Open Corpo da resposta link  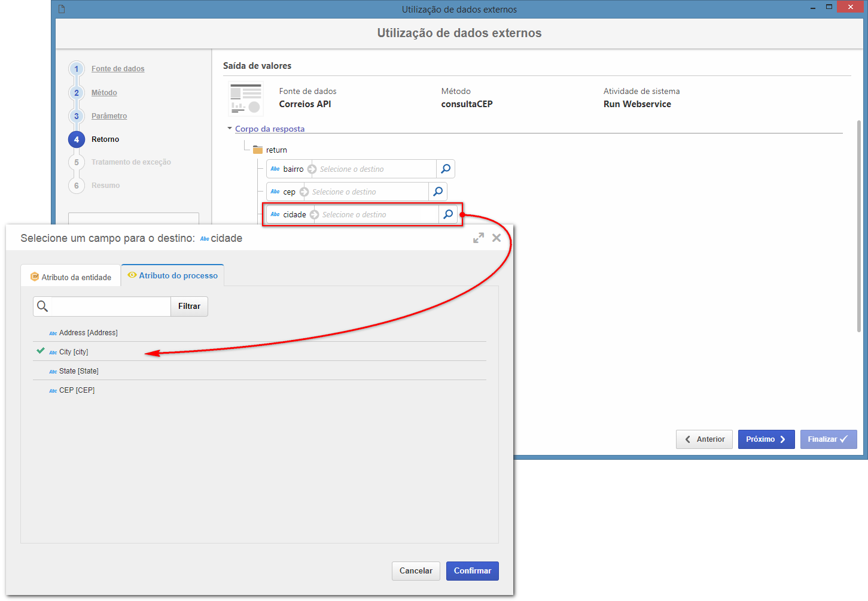tap(270, 129)
